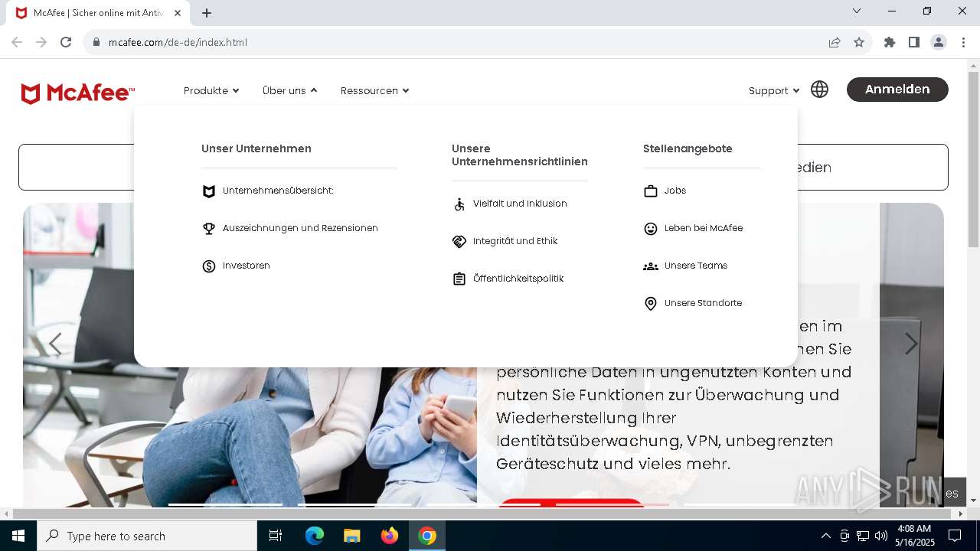Click the smiley icon for Leben bei McAfee
This screenshot has width=980, height=551.
[x=650, y=229]
